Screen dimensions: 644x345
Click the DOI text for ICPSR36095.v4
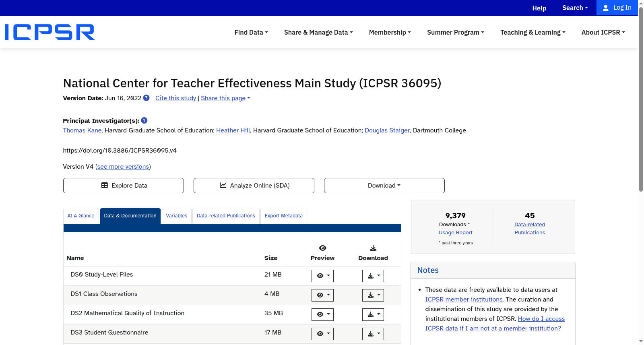click(120, 151)
